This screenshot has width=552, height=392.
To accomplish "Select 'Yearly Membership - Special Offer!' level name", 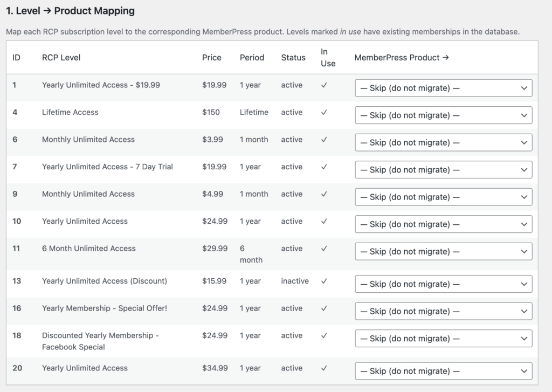I will pyautogui.click(x=105, y=308).
